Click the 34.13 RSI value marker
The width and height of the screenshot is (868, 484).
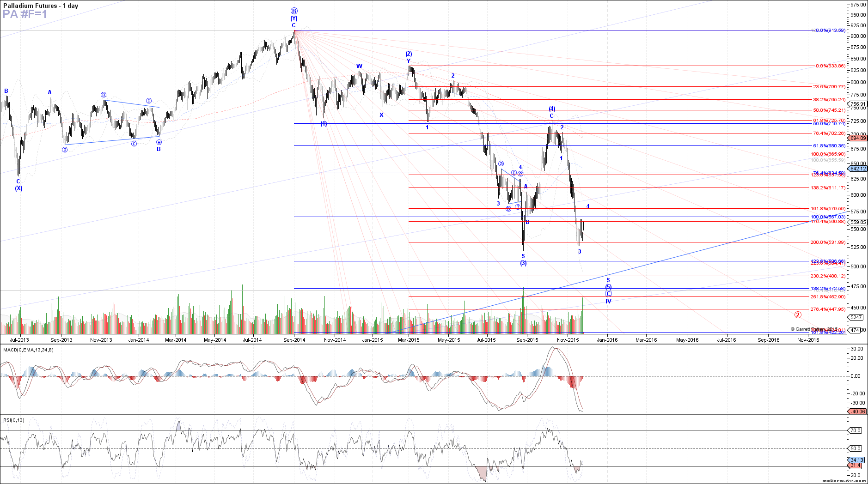[x=856, y=460]
